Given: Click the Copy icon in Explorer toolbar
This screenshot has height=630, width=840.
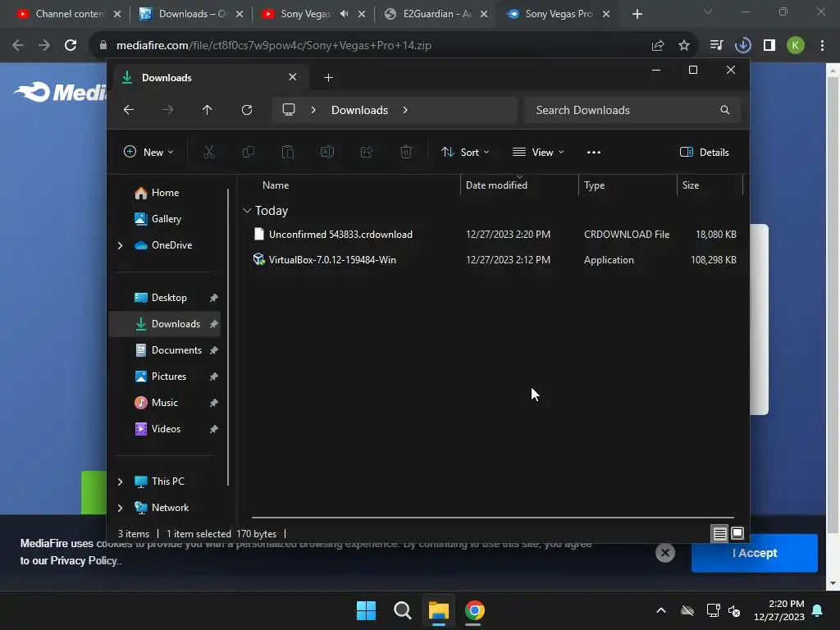Looking at the screenshot, I should point(248,152).
